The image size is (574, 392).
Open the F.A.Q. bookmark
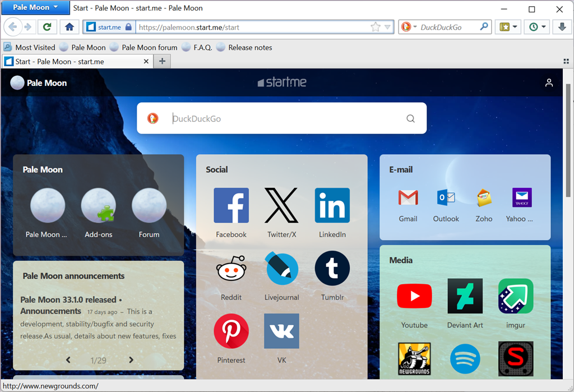[x=197, y=47]
